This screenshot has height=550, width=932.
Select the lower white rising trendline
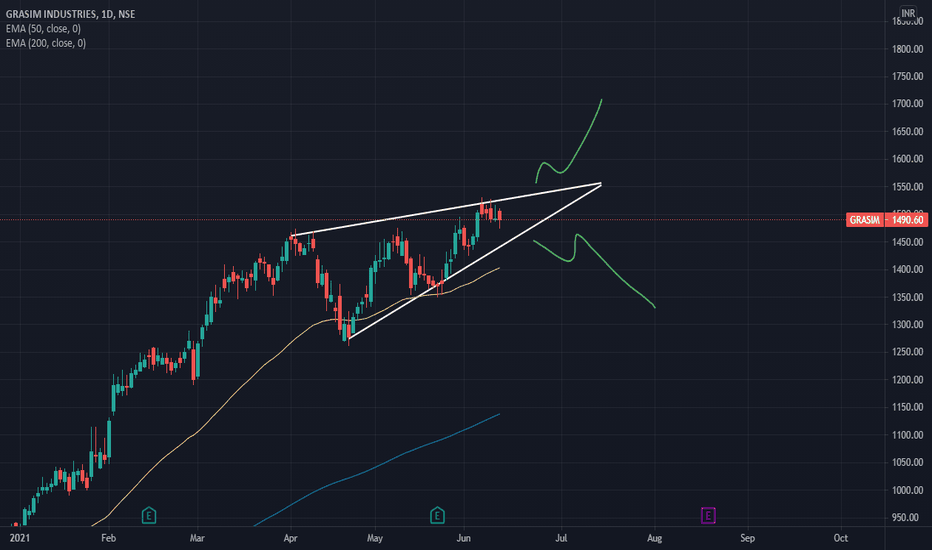[476, 262]
